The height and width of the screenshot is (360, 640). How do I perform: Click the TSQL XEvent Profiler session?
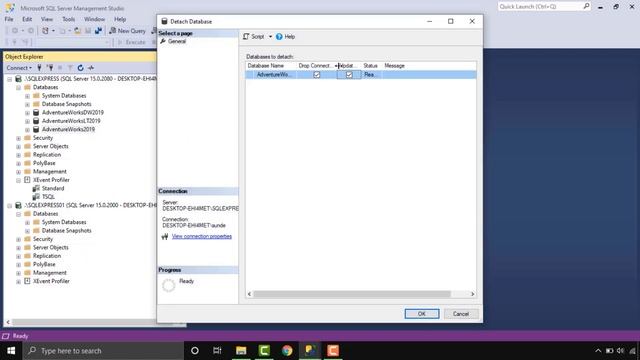pyautogui.click(x=48, y=197)
